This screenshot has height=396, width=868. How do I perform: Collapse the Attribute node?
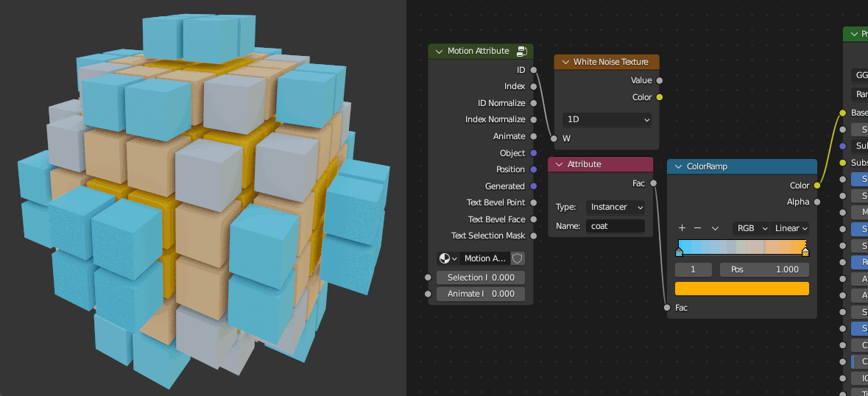[x=559, y=164]
